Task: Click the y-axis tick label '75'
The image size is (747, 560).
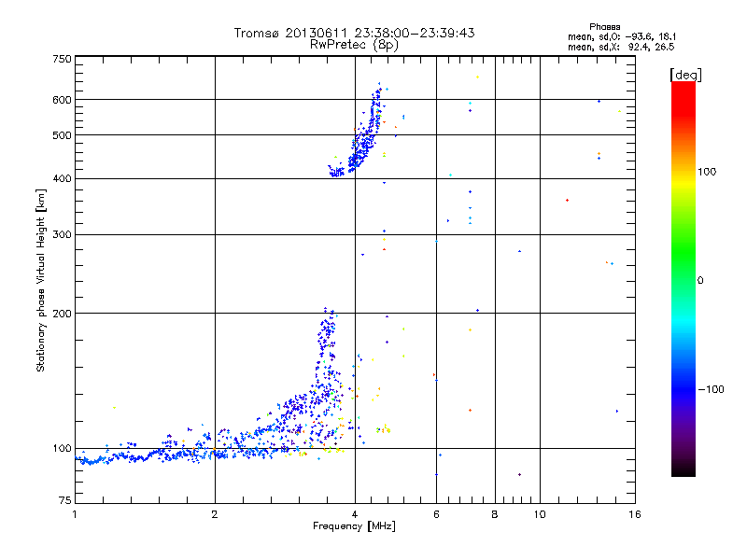Action: [x=65, y=500]
